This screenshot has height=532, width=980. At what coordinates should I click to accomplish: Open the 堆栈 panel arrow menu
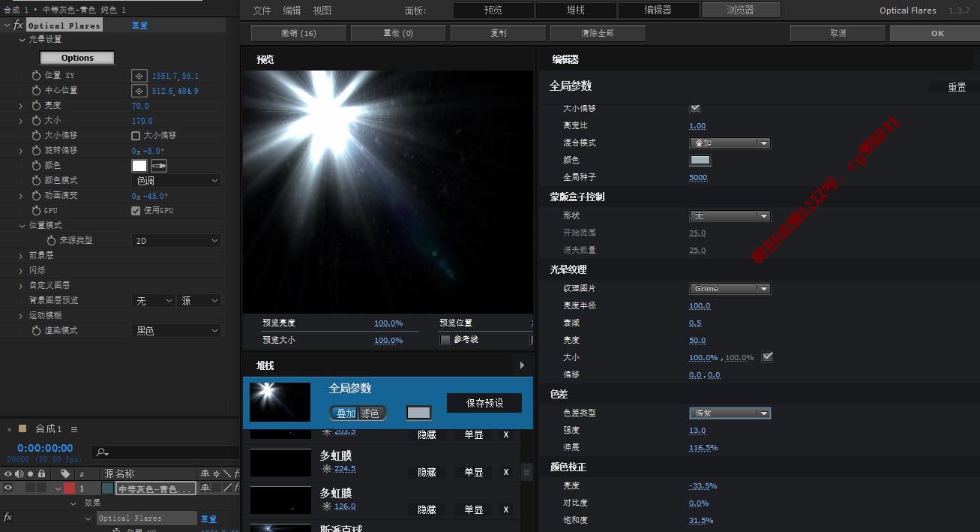[522, 365]
